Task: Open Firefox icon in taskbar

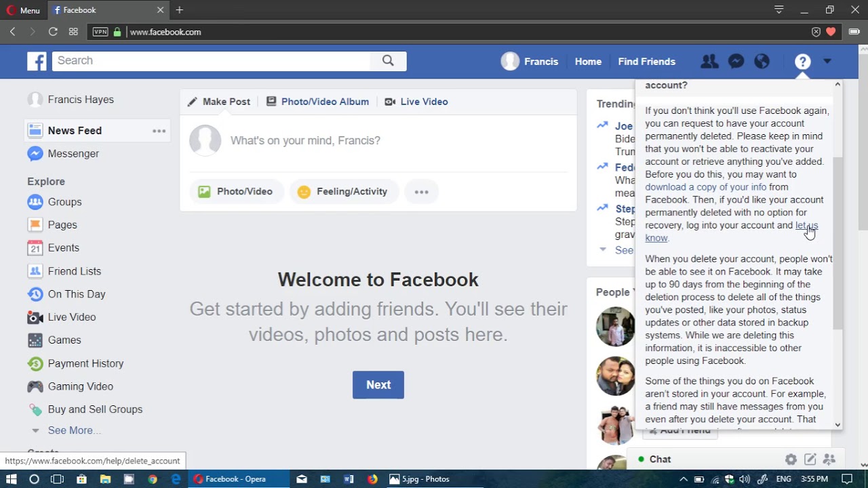Action: (x=372, y=479)
